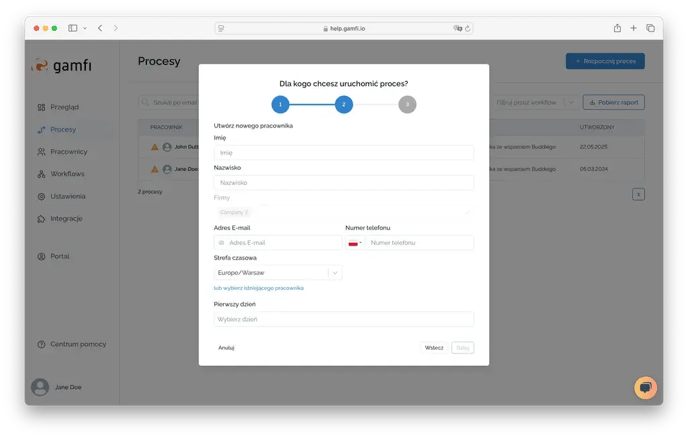
Task: Go to Pracownicy in the sidebar
Action: click(69, 152)
